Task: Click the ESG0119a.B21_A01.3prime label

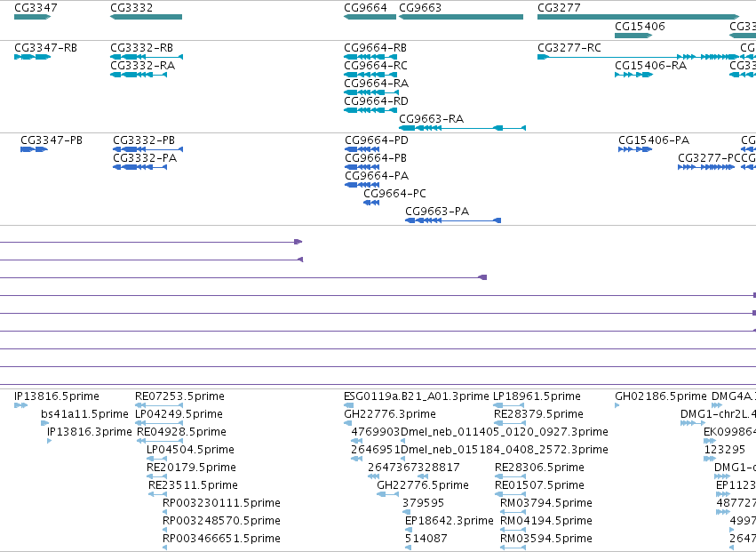Action: 416,396
